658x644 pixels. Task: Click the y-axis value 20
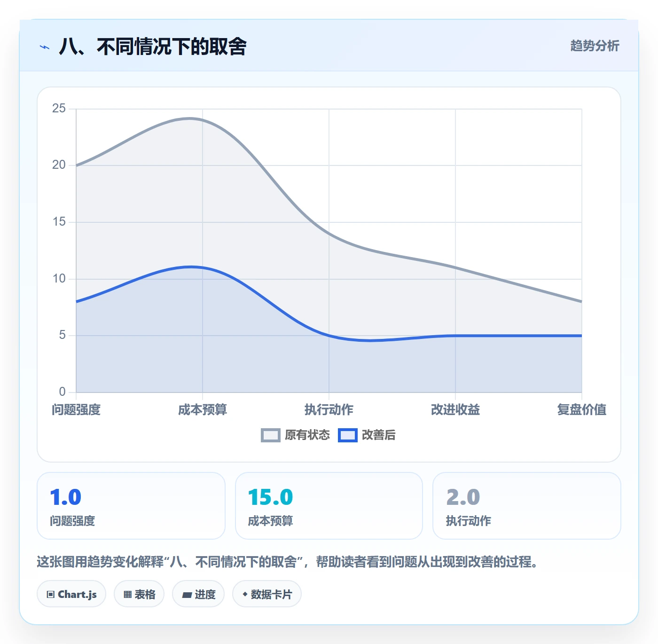pos(59,165)
